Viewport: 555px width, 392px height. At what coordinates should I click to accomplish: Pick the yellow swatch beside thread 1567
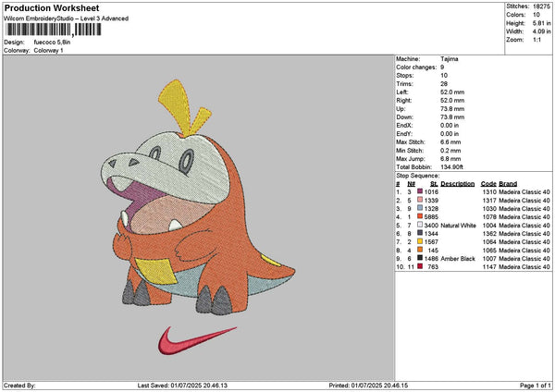point(420,241)
